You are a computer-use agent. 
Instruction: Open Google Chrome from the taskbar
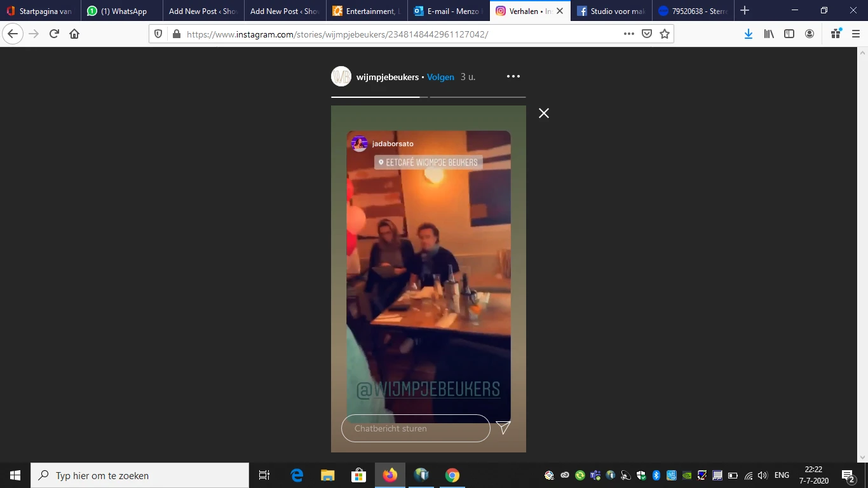(452, 475)
